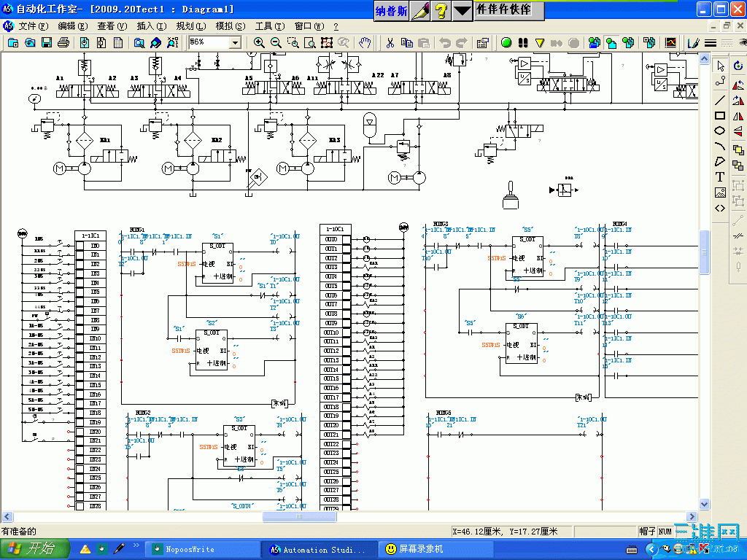Select the angle brackets field tool
Viewport: 747px width, 560px height.
click(720, 208)
